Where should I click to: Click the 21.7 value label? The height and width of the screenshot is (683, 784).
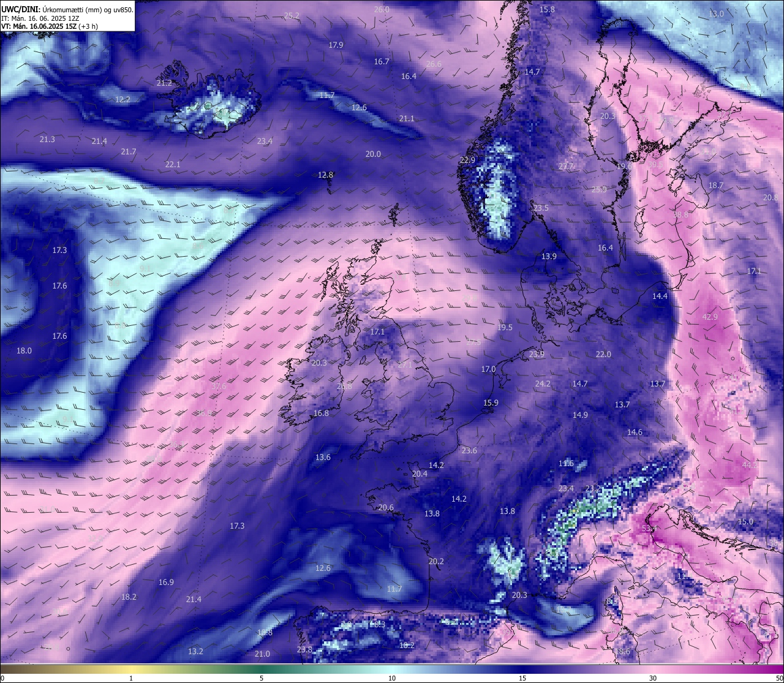[129, 151]
